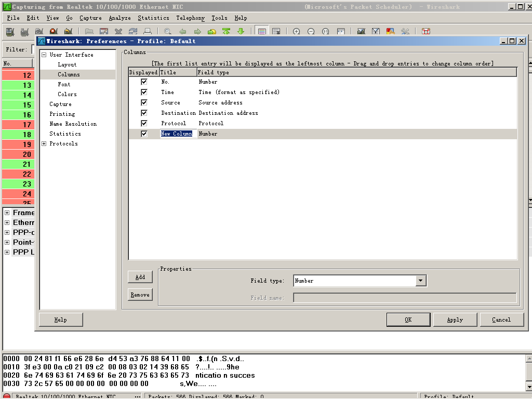Click the Remove column button

140,295
